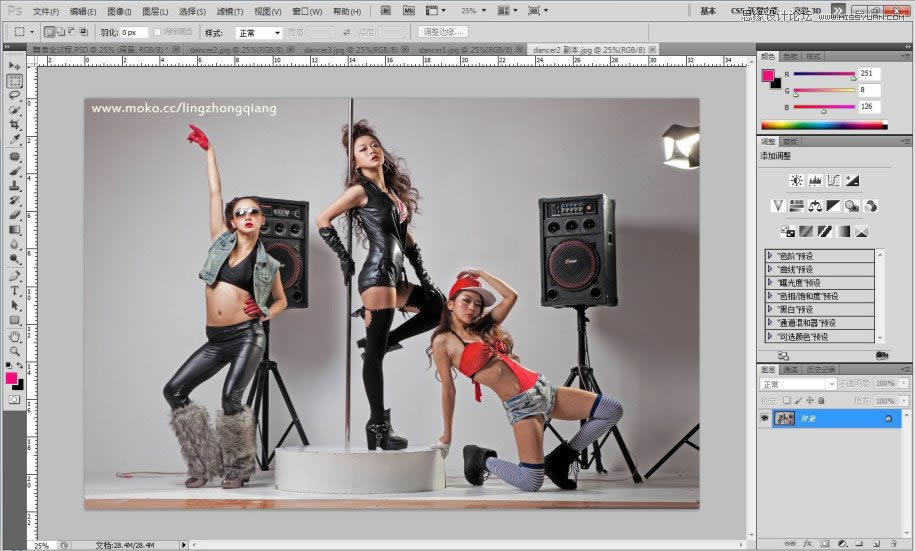This screenshot has width=915, height=551.
Task: Click the 基本 workspace button
Action: pos(708,11)
